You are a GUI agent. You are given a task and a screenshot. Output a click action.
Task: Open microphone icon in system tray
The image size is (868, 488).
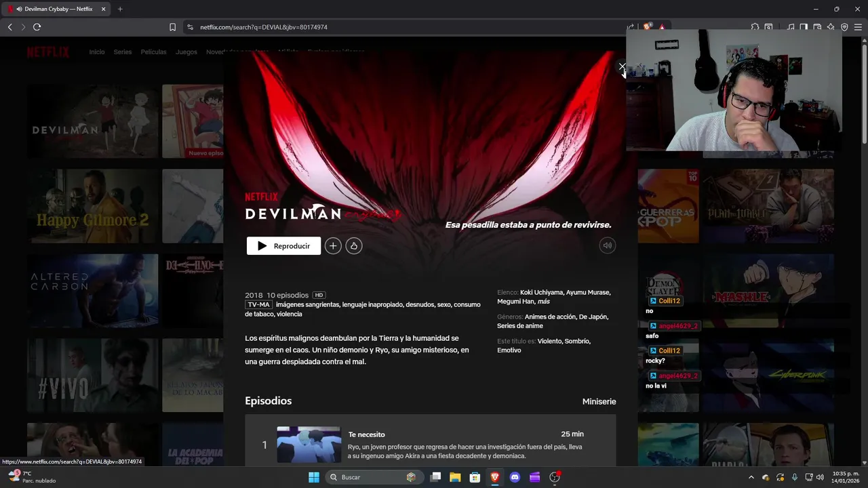click(x=794, y=477)
